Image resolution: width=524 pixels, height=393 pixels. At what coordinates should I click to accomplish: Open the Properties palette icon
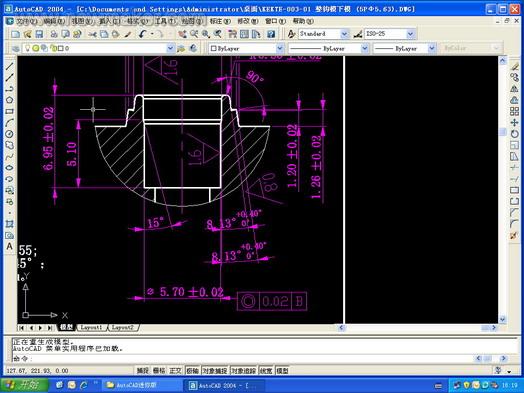click(x=232, y=34)
